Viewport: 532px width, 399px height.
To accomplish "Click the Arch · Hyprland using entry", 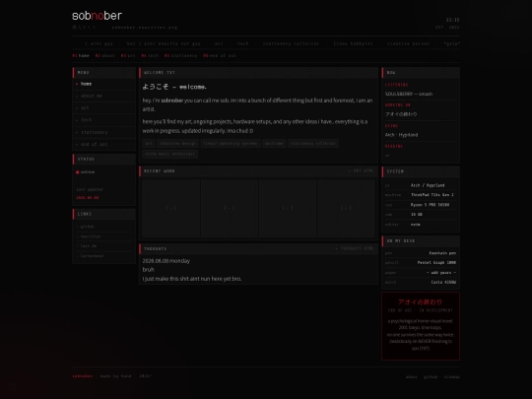I will 401,135.
